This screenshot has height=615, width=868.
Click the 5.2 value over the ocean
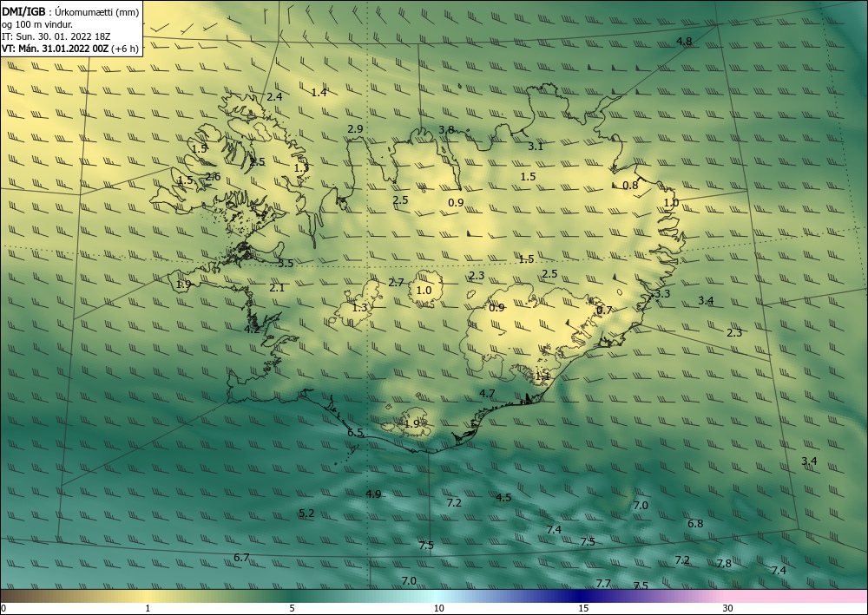[x=306, y=514]
